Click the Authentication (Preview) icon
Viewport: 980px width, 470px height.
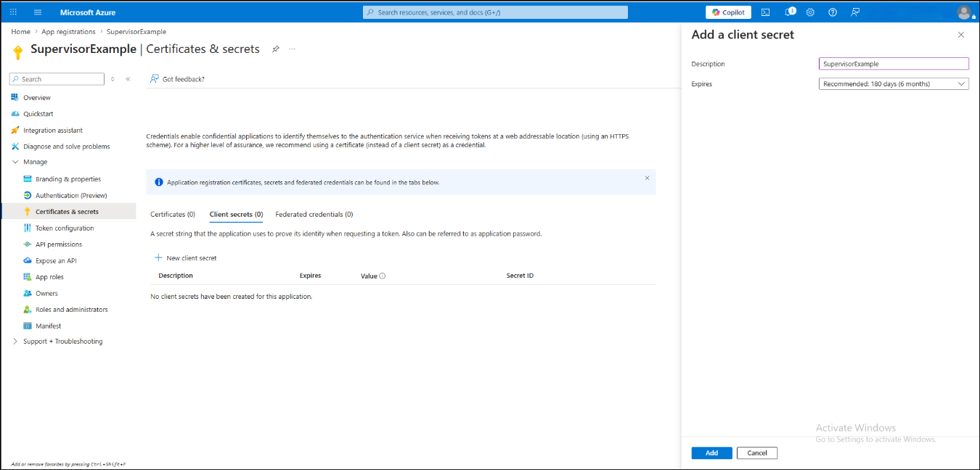tap(28, 195)
